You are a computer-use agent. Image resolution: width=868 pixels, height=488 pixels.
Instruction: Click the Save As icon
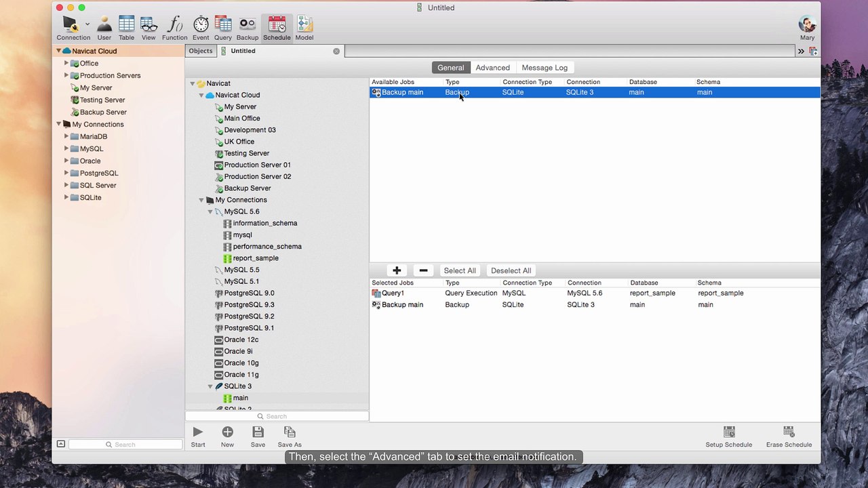coord(290,432)
